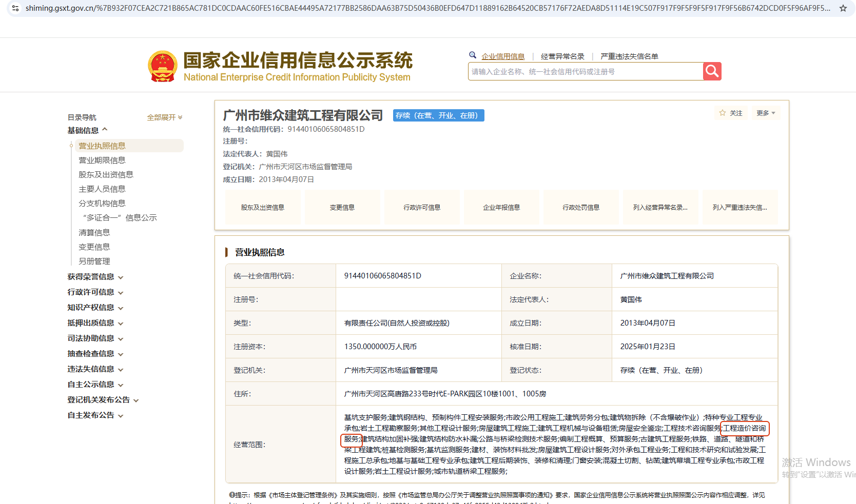
Task: Expand 获得荣誉信息 section
Action: 95,277
